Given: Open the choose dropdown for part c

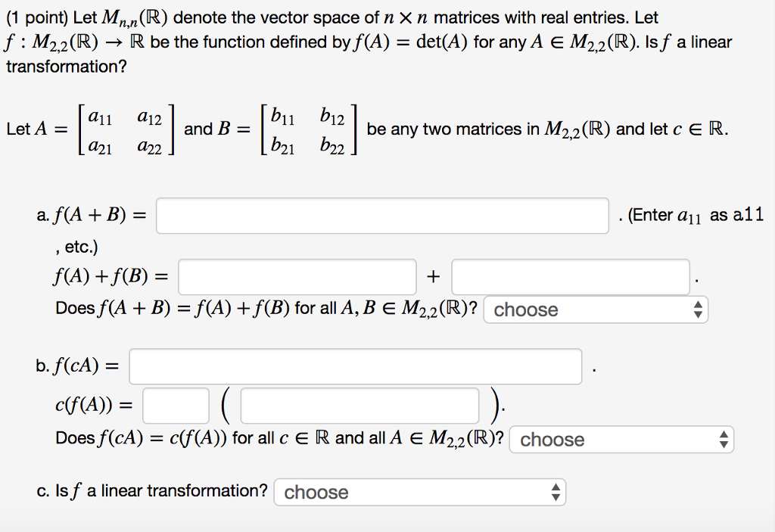Looking at the screenshot, I should pyautogui.click(x=420, y=492).
